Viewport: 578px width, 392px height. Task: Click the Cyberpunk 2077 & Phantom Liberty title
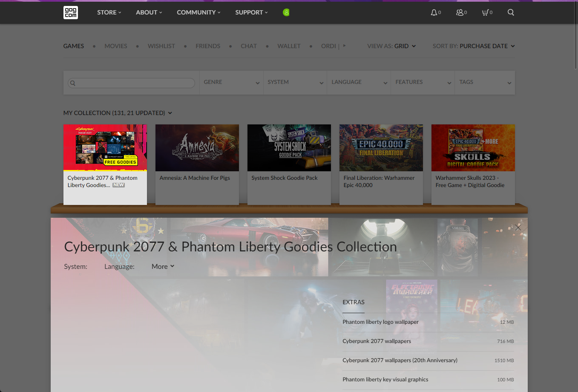(230, 247)
